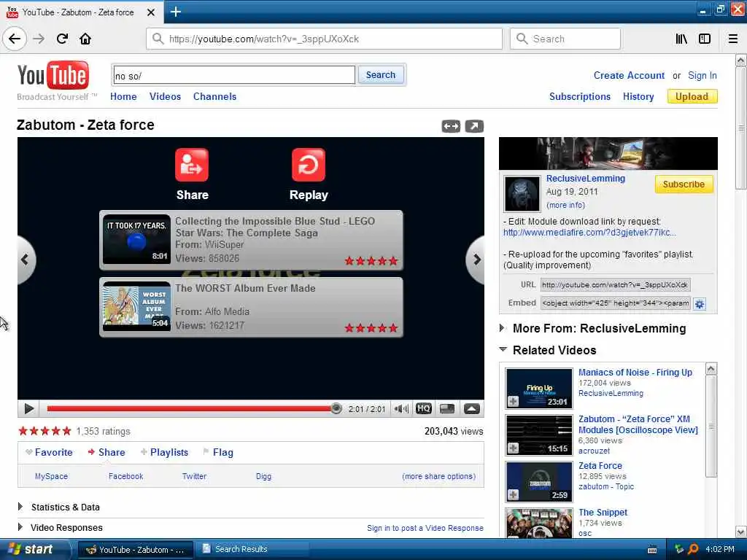Select the Share action tab

pos(107,452)
